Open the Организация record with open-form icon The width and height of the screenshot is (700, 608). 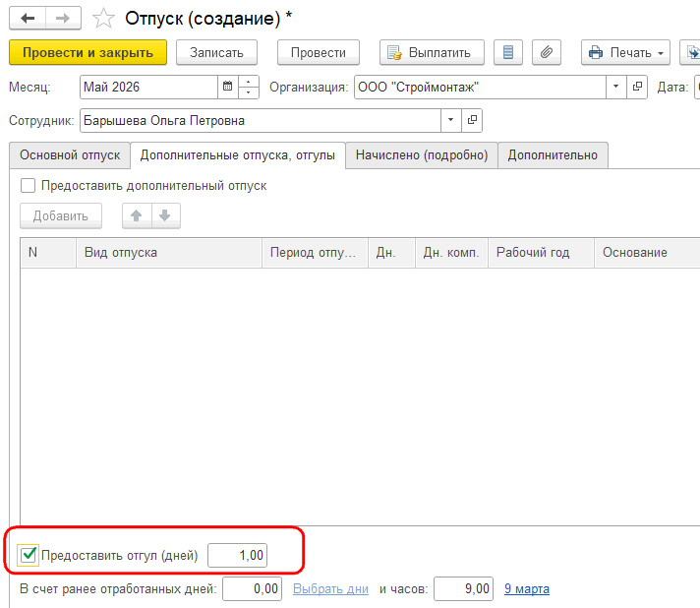click(x=637, y=87)
